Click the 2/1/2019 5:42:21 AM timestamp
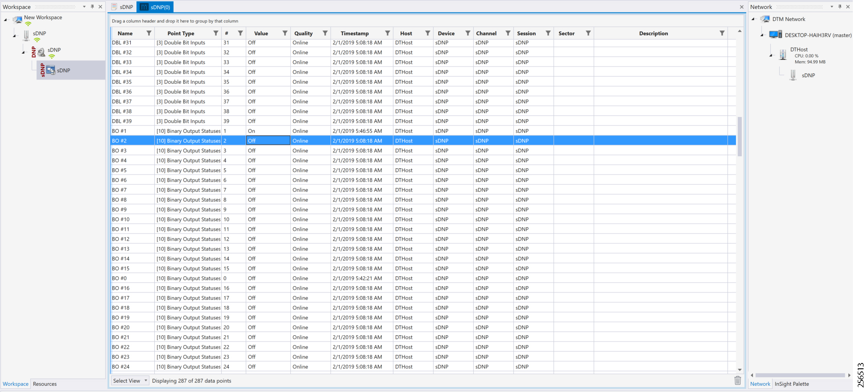Viewport: 868px width, 392px height. 357,278
